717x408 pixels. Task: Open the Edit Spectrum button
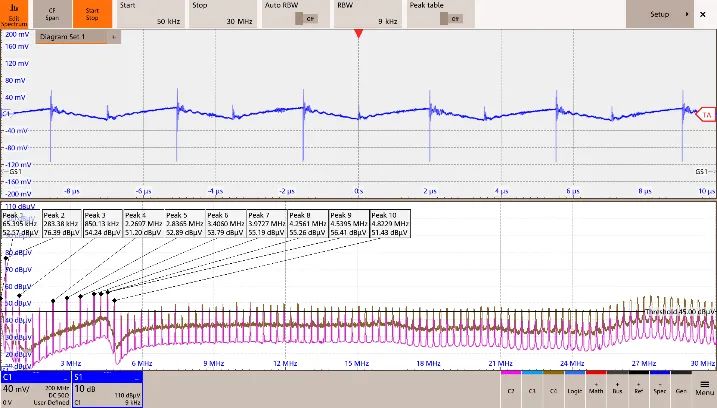tap(14, 14)
